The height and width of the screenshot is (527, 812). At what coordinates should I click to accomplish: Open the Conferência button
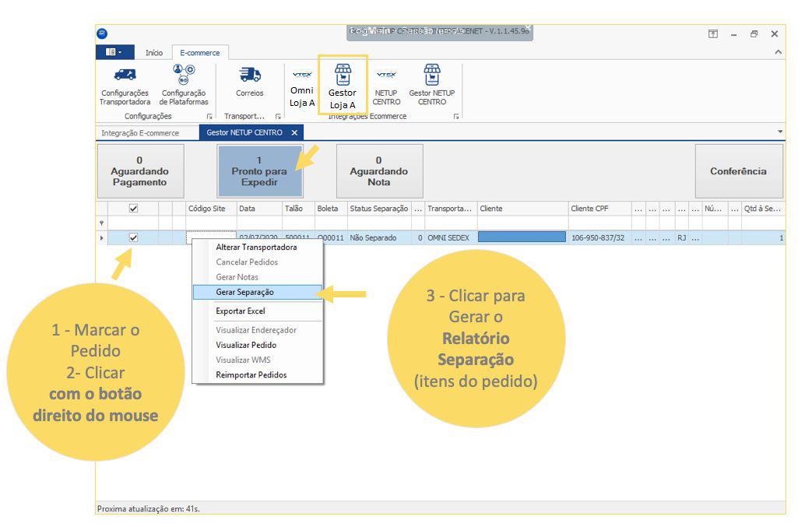tap(738, 171)
